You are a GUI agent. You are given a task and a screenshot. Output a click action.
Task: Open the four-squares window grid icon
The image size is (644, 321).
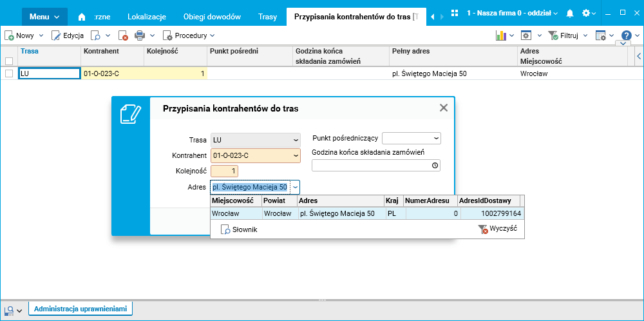(x=454, y=13)
